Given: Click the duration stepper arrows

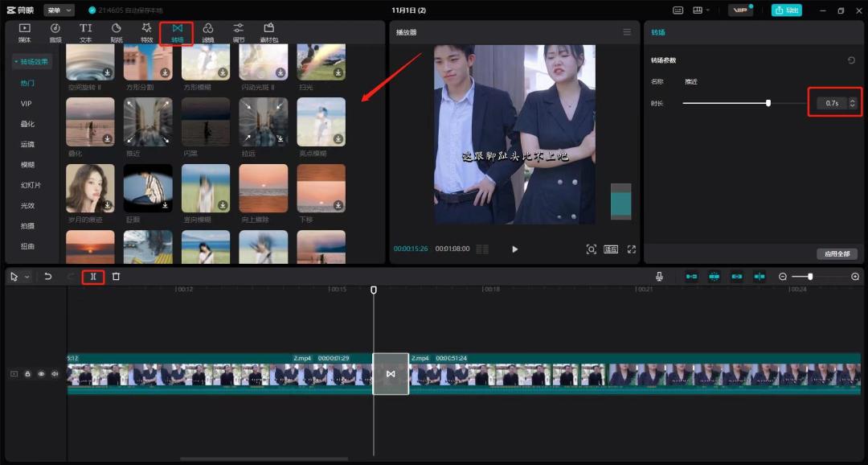Looking at the screenshot, I should coord(853,103).
